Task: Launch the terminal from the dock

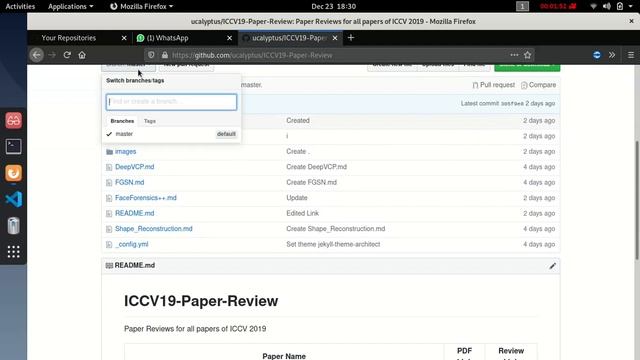Action: click(x=13, y=147)
